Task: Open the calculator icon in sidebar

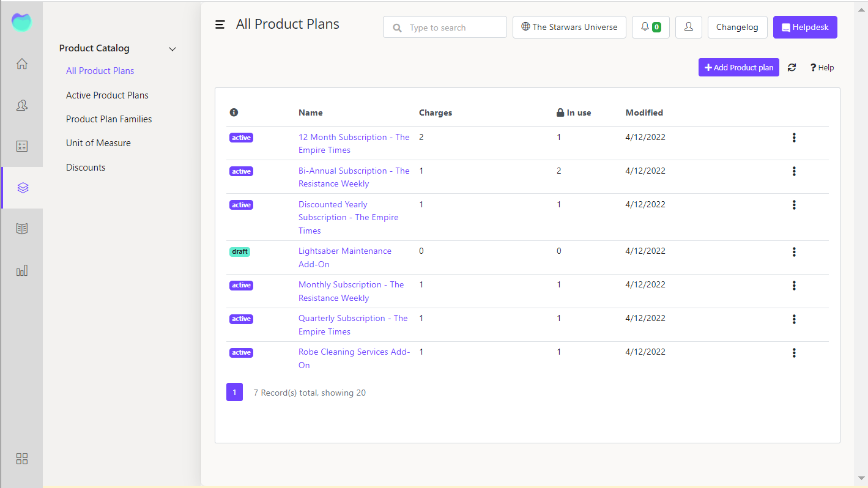Action: coord(22,146)
